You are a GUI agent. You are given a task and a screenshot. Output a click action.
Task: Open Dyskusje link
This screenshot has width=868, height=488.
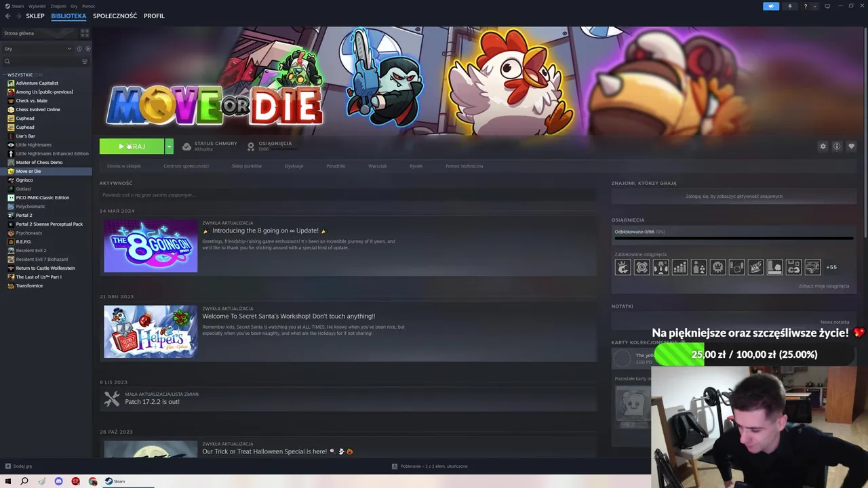click(x=294, y=166)
